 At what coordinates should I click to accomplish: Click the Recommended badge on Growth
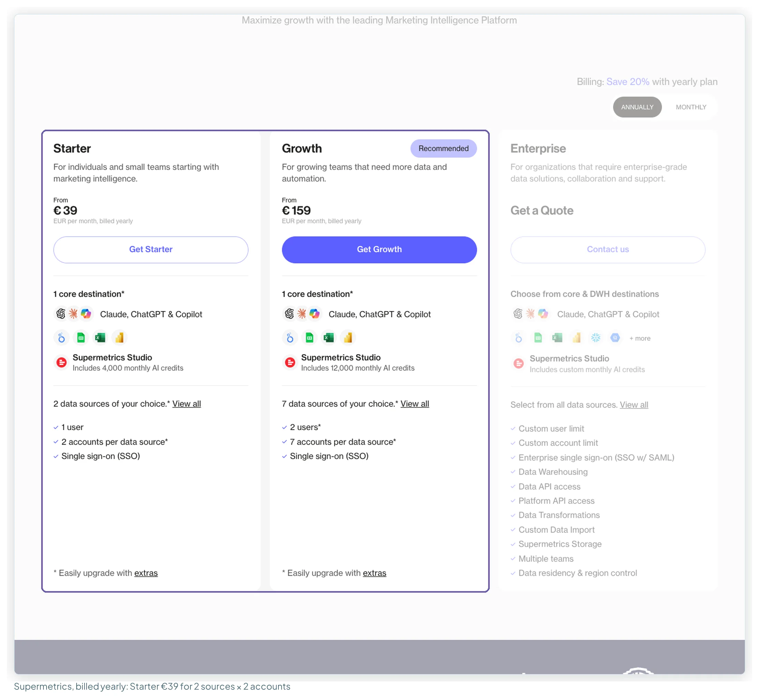[x=444, y=148]
